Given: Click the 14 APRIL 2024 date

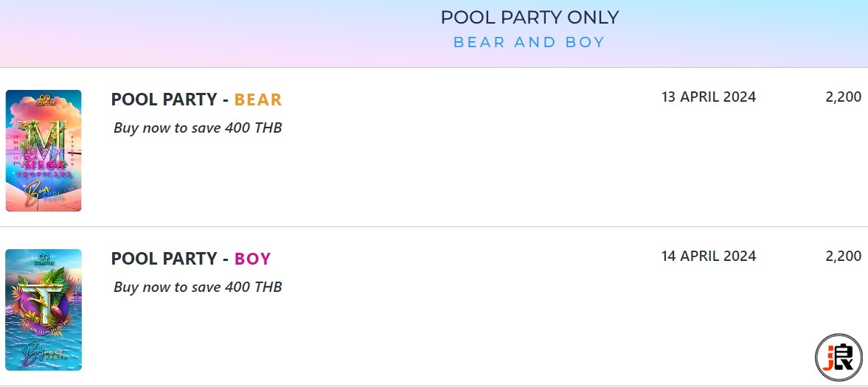Looking at the screenshot, I should pyautogui.click(x=709, y=256).
